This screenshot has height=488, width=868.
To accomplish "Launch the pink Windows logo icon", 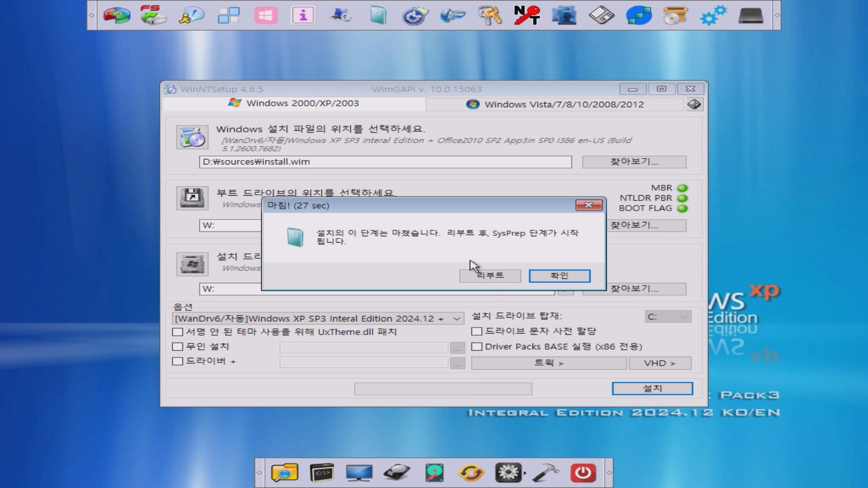I will coord(266,15).
